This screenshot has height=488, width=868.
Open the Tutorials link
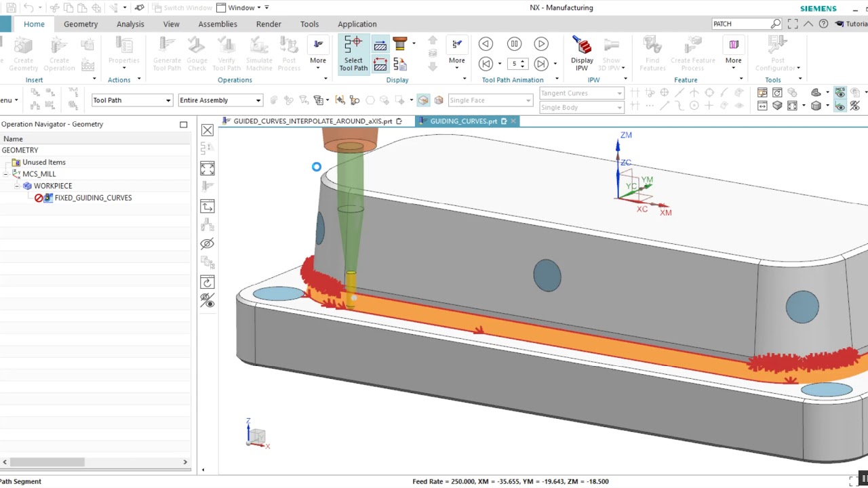coord(851,24)
